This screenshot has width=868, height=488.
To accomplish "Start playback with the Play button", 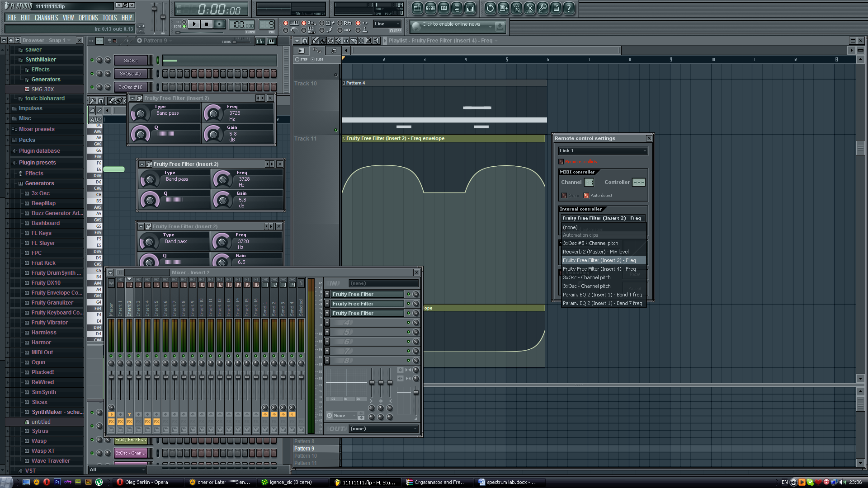I will (194, 24).
